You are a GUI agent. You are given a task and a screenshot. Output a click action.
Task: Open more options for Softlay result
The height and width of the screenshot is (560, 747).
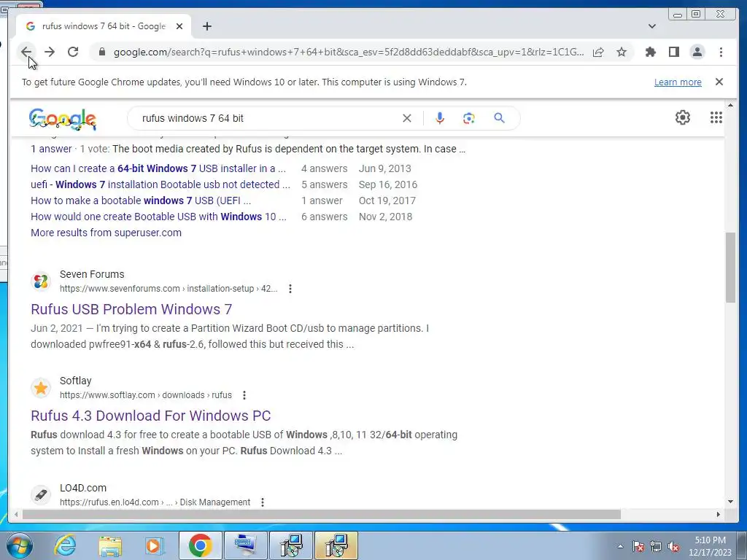pos(244,395)
